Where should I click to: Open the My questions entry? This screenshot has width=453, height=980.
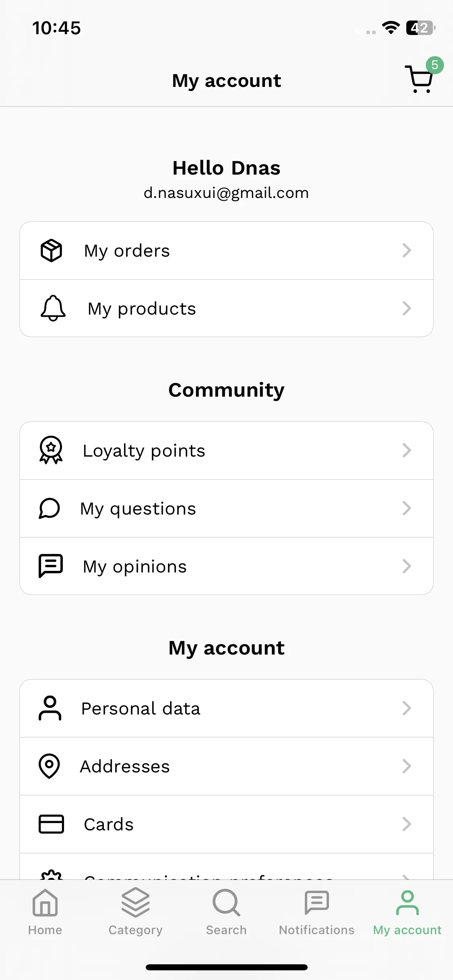point(226,508)
